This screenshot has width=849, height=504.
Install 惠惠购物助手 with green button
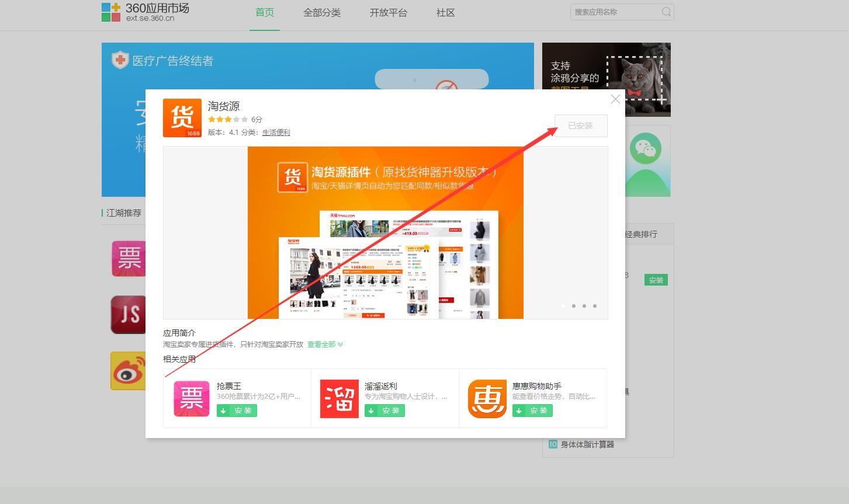click(532, 411)
